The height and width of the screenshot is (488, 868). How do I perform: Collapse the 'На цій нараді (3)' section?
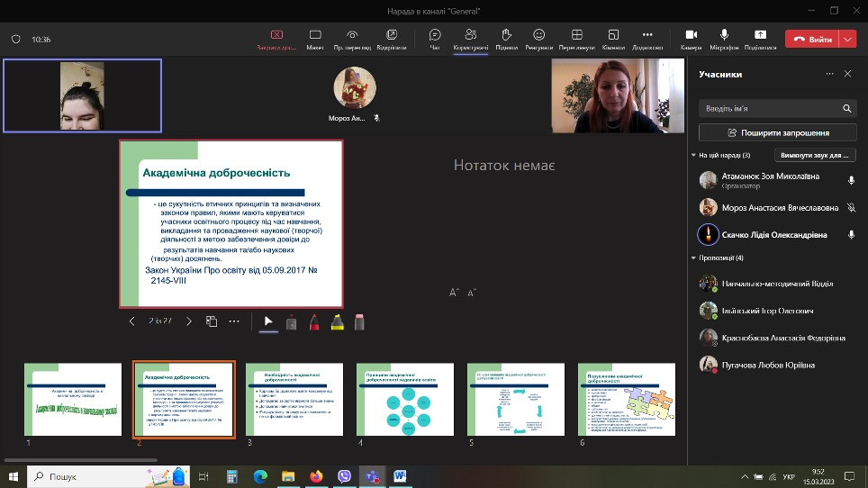pos(693,156)
